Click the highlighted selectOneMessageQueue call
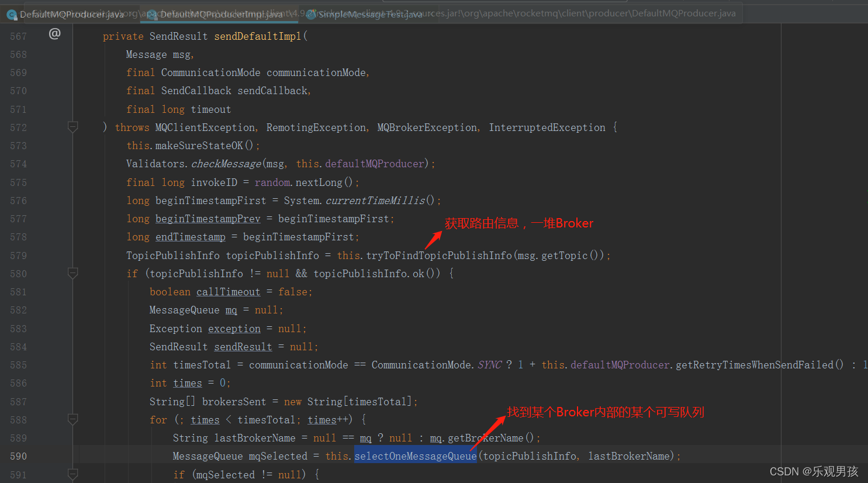The height and width of the screenshot is (483, 868). (416, 456)
